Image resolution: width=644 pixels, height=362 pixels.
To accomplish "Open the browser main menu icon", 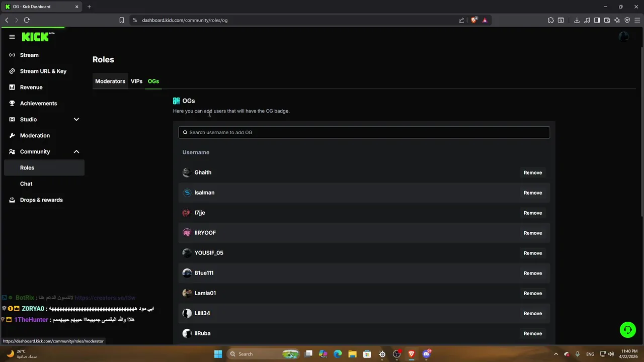I will click(637, 20).
